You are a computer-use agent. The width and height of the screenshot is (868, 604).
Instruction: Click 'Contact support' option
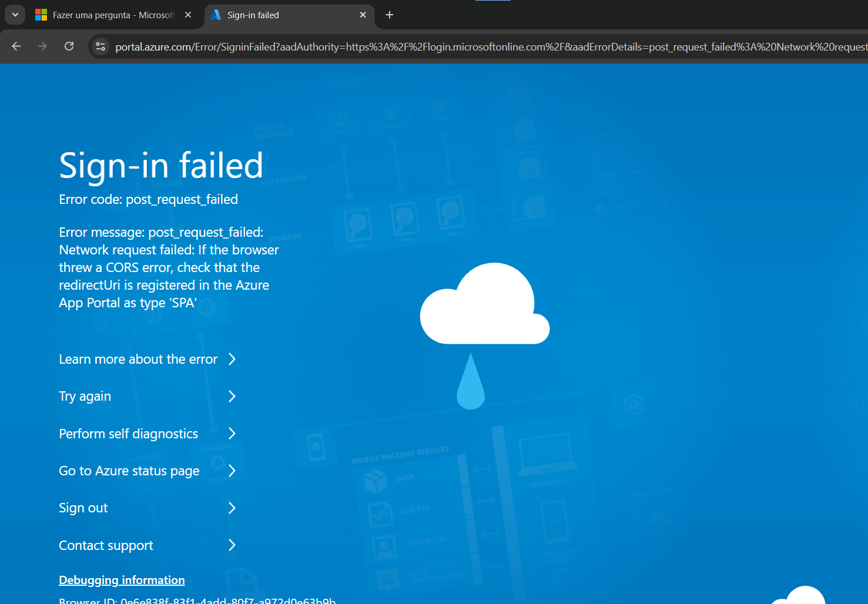tap(106, 545)
